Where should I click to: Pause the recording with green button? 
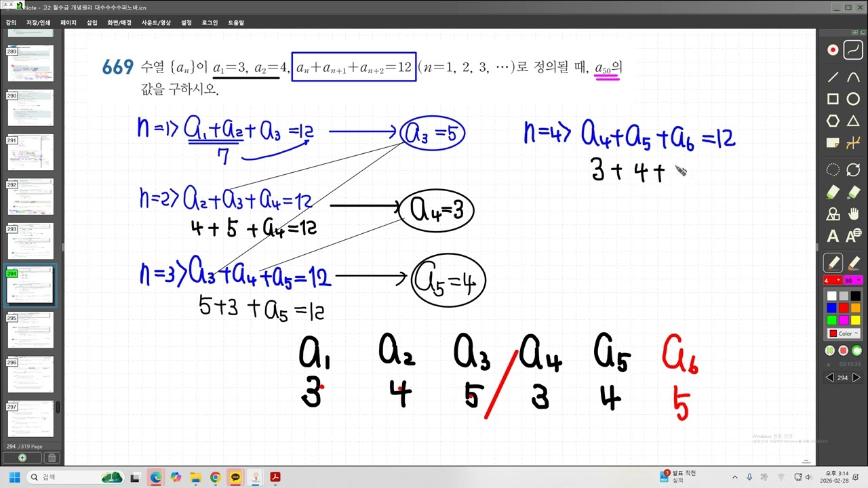[830, 350]
